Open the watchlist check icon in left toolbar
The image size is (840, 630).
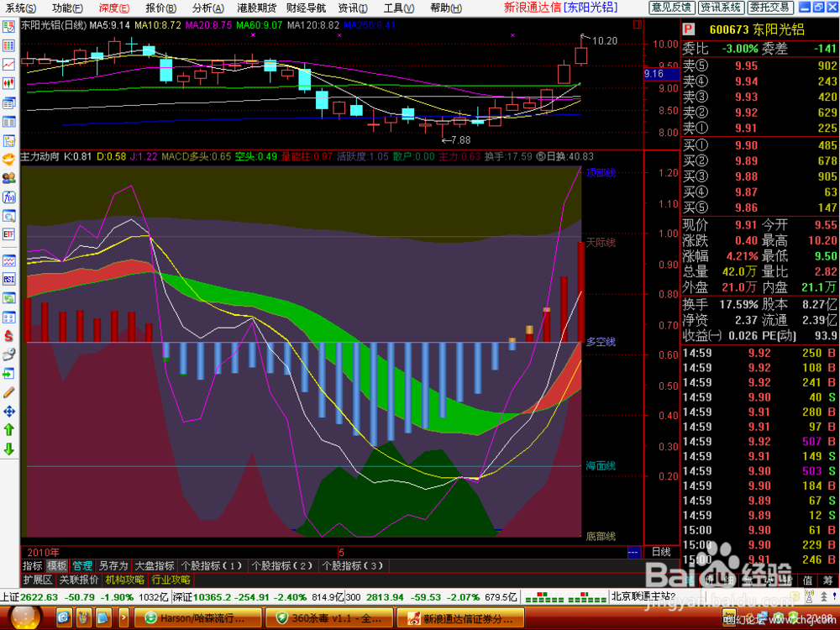[x=8, y=28]
